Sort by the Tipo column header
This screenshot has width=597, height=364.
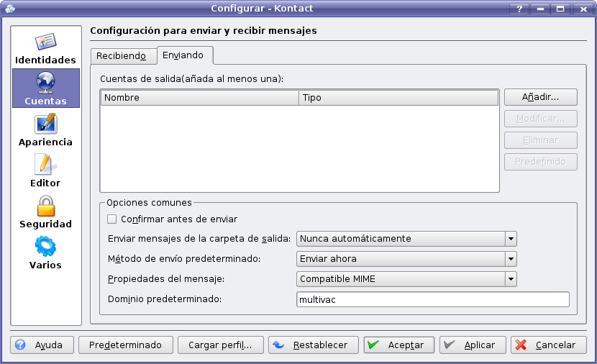click(398, 98)
